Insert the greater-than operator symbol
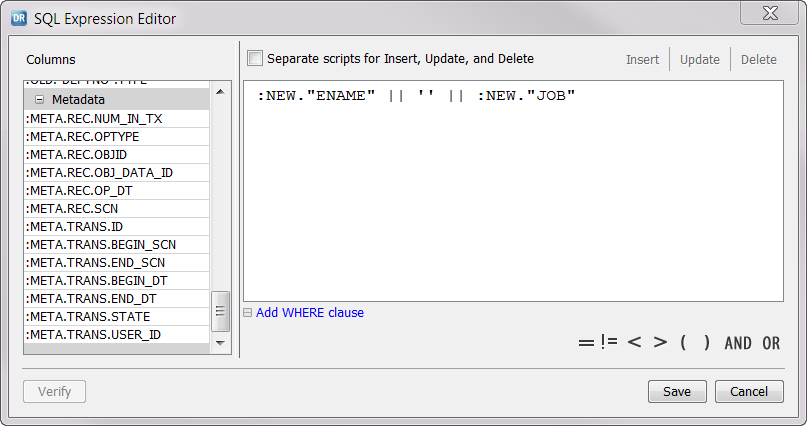The height and width of the screenshot is (426, 807). [x=660, y=343]
